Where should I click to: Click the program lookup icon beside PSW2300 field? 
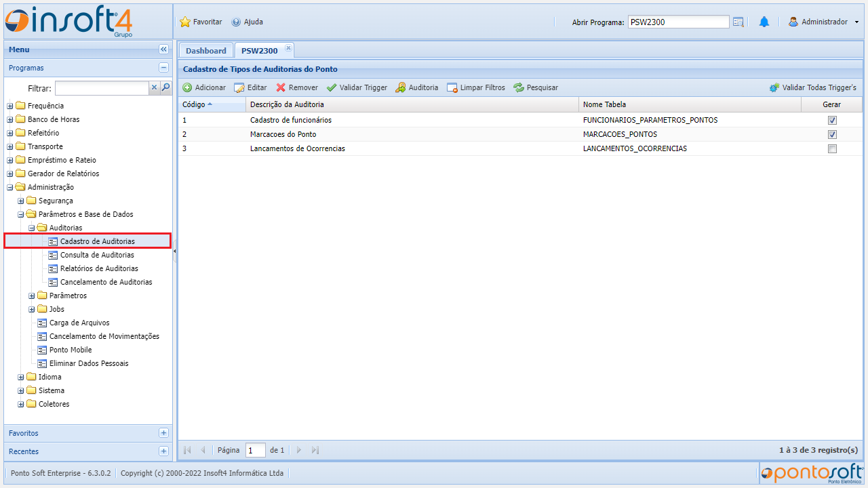[x=738, y=22]
